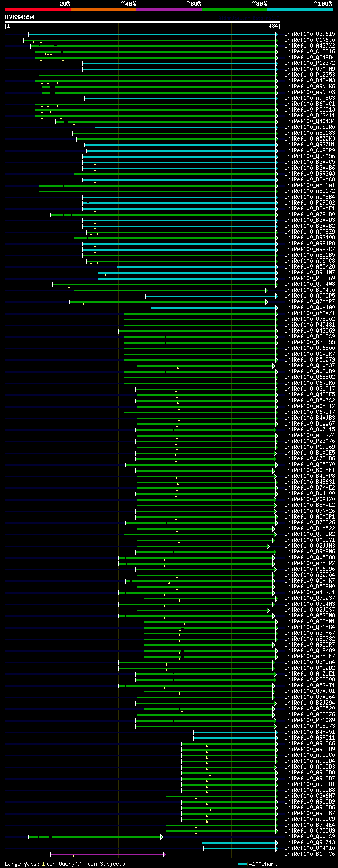Select the UniRef100_A7PUB0 hit
338x868 pixels.
click(309, 214)
